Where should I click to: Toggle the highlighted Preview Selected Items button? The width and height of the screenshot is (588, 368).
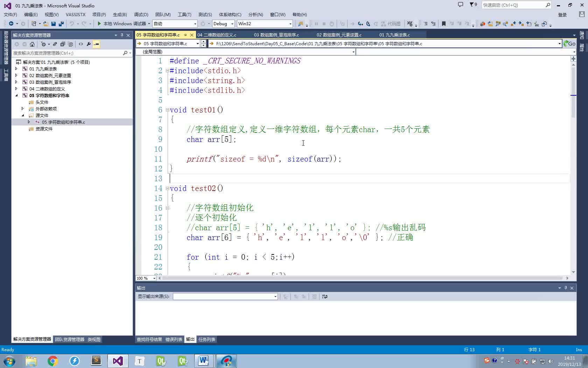point(96,44)
